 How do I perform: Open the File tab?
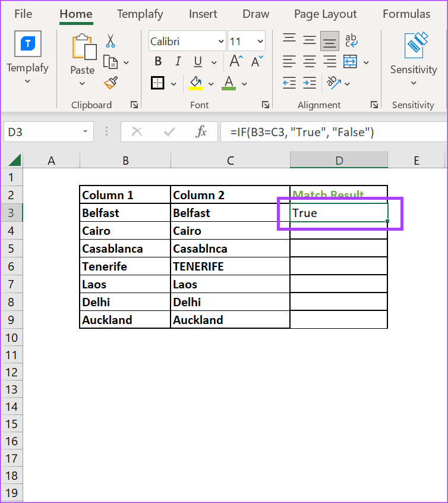pos(23,14)
